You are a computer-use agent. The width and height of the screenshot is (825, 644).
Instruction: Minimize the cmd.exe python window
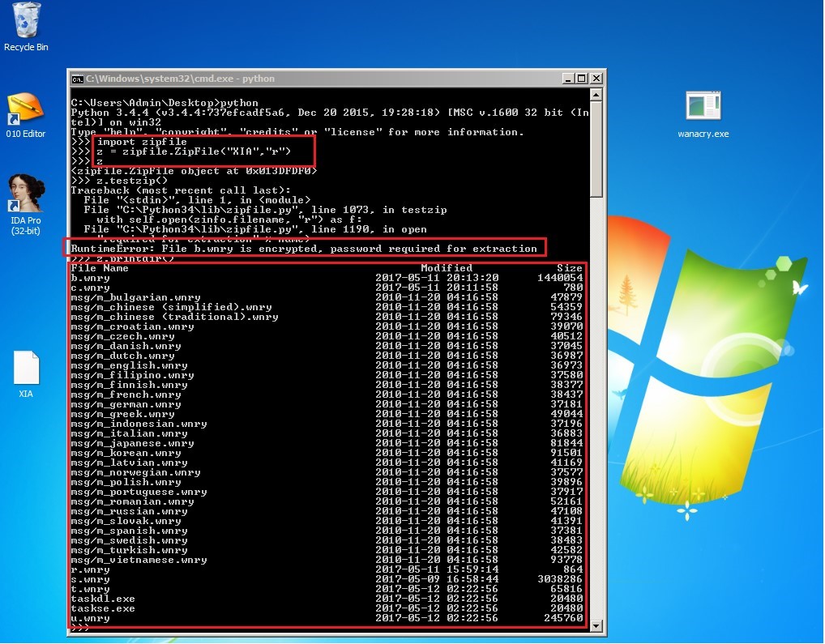[568, 79]
